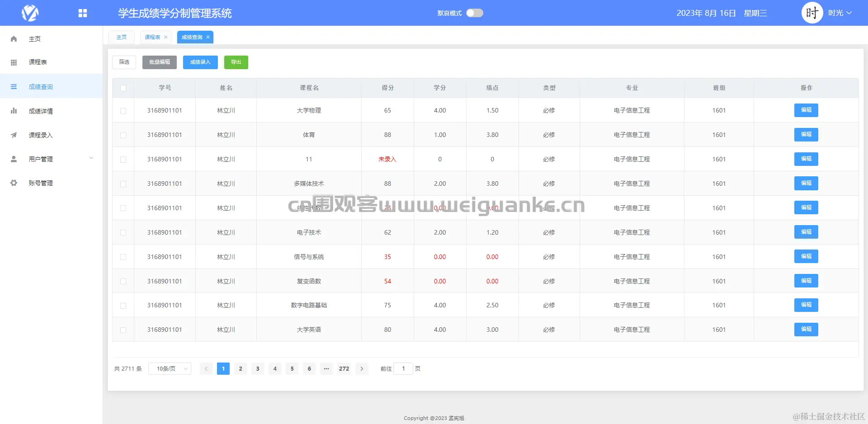Edit the 数字电路基础 row
This screenshot has width=868, height=424.
tap(806, 305)
